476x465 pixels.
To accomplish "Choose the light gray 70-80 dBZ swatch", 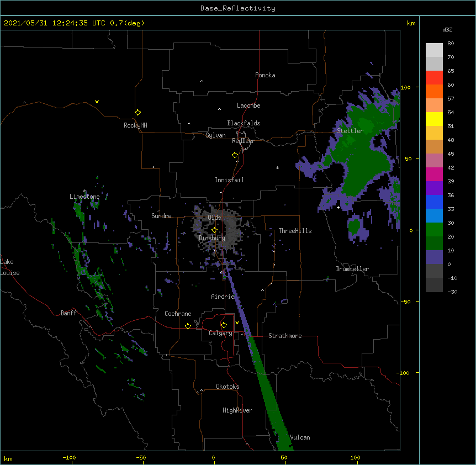I will tap(434, 50).
